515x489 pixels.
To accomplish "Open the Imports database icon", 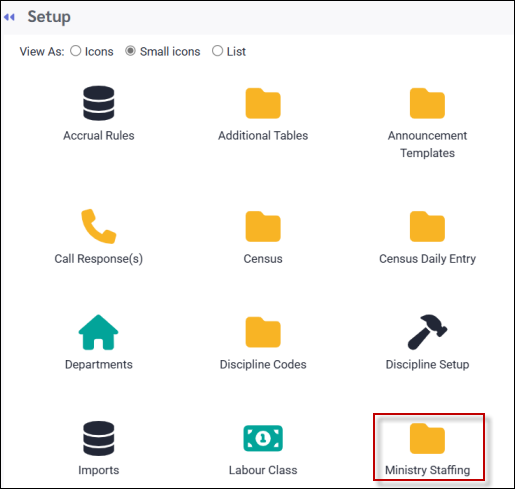I will pos(99,438).
